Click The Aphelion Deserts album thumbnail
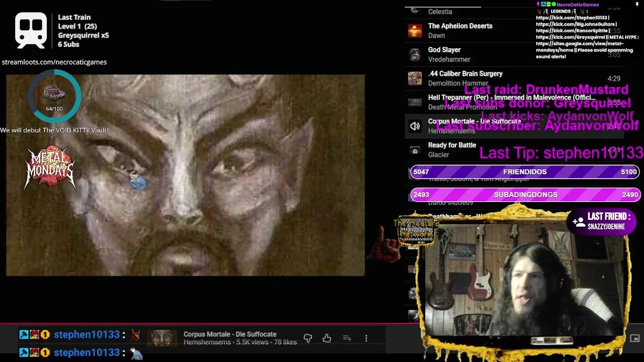644x362 pixels. pos(415,31)
